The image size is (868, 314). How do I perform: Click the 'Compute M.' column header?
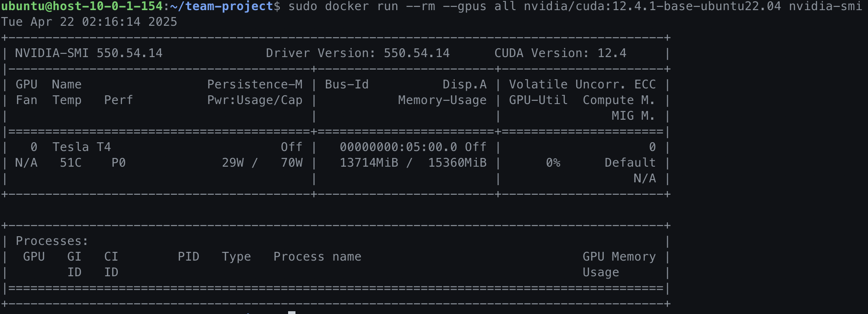(619, 100)
